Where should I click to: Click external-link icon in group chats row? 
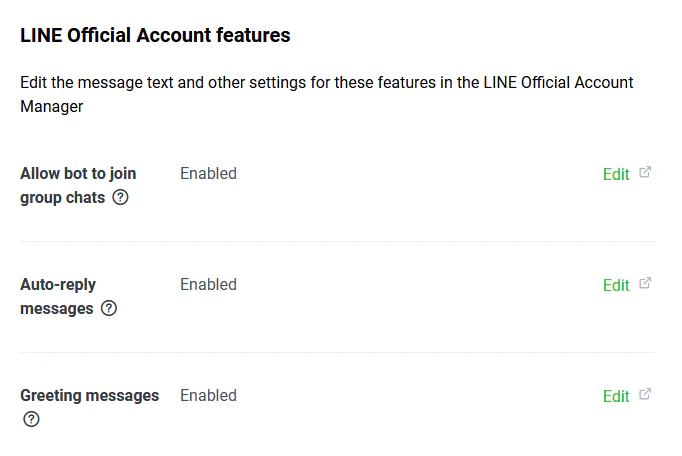[645, 172]
